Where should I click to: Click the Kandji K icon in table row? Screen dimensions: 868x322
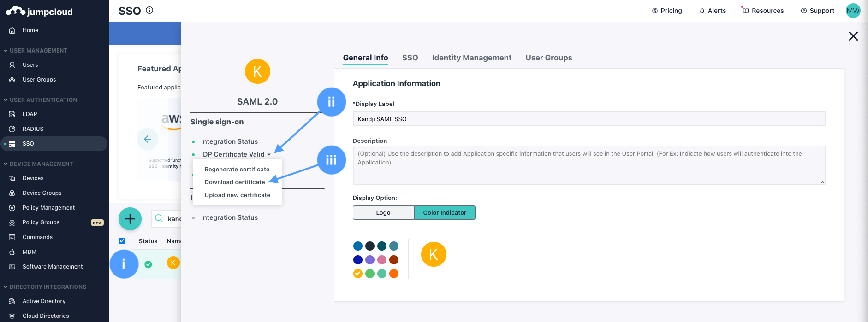[173, 263]
